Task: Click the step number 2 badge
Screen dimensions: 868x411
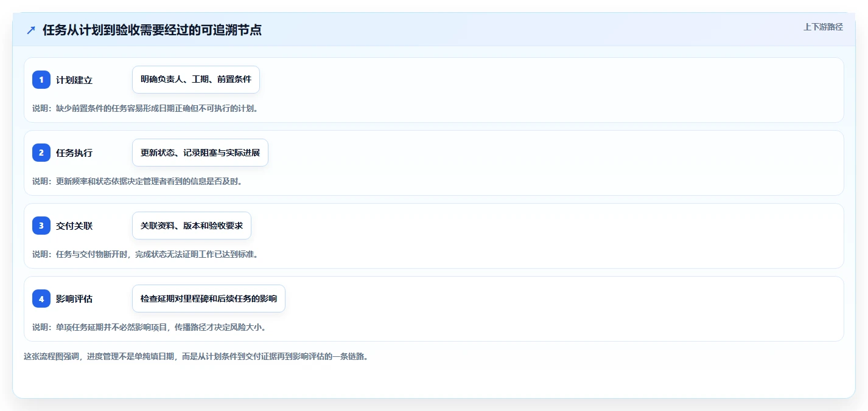Action: pyautogui.click(x=41, y=153)
